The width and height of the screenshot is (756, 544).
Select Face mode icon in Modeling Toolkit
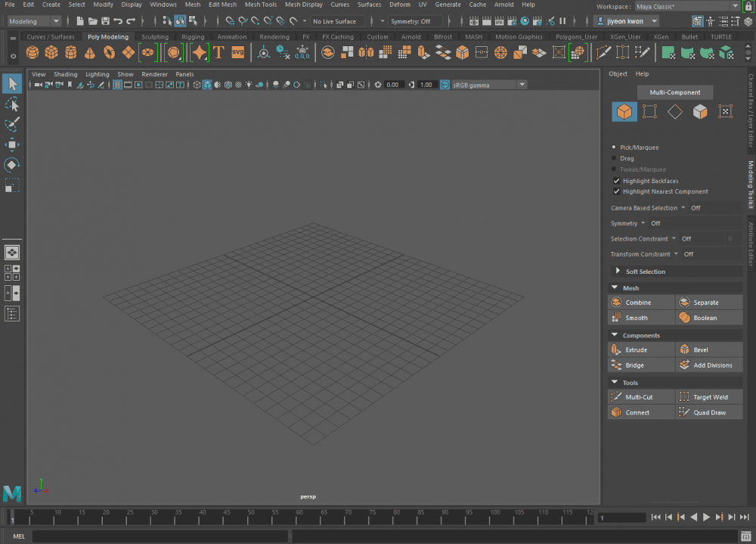coord(700,111)
